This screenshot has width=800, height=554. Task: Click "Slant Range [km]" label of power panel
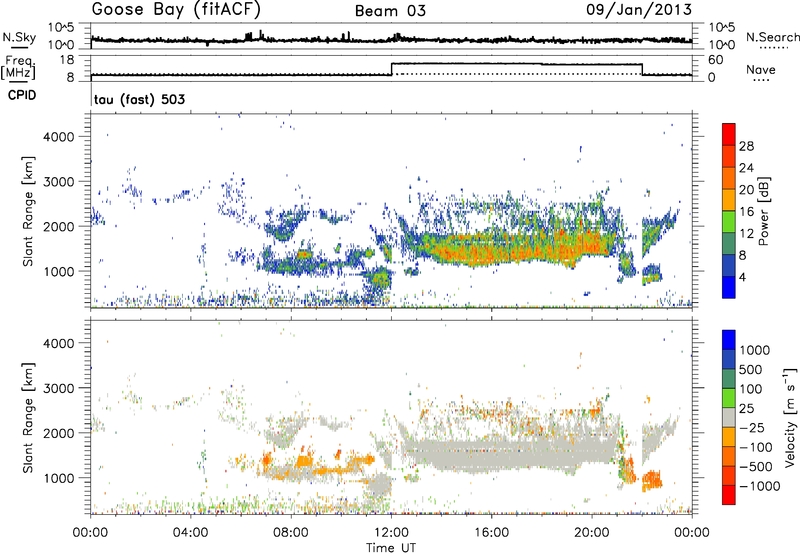(x=28, y=211)
